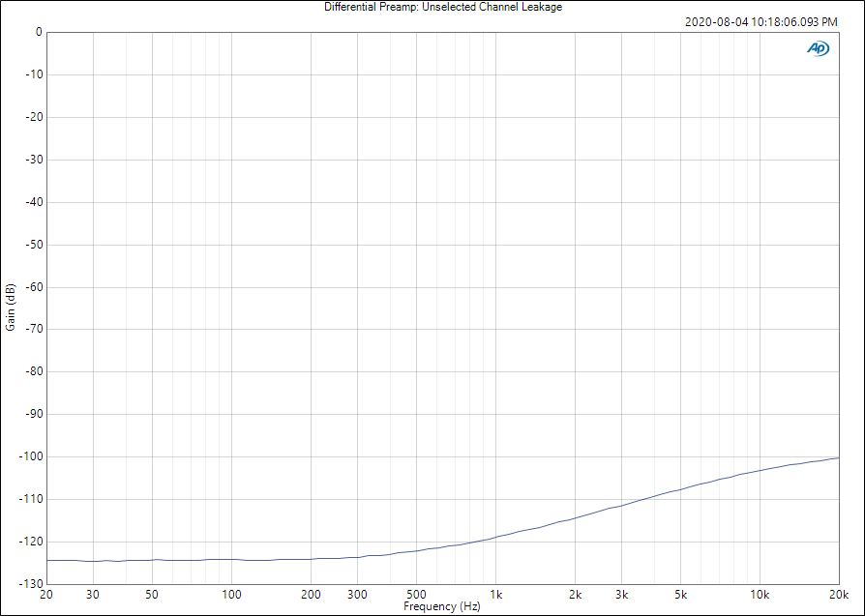The height and width of the screenshot is (616, 865).
Task: Click the 20 Hz frequency axis label
Action: [46, 595]
